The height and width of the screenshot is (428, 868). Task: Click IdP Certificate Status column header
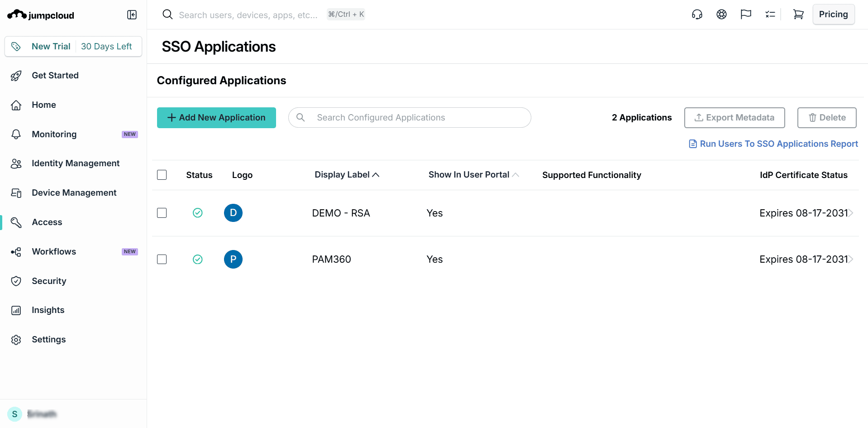pos(804,175)
